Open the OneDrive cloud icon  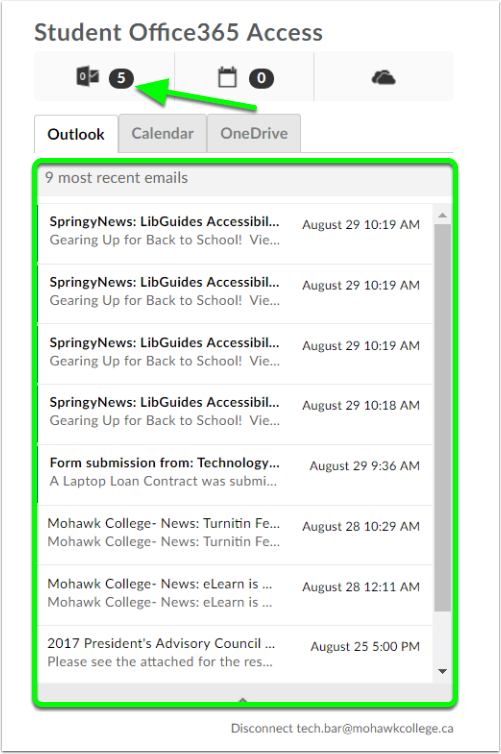384,77
